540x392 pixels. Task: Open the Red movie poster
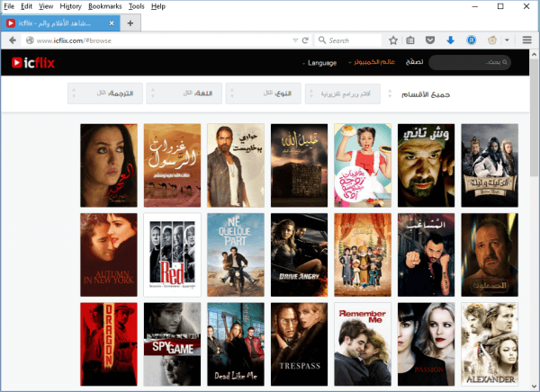172,254
